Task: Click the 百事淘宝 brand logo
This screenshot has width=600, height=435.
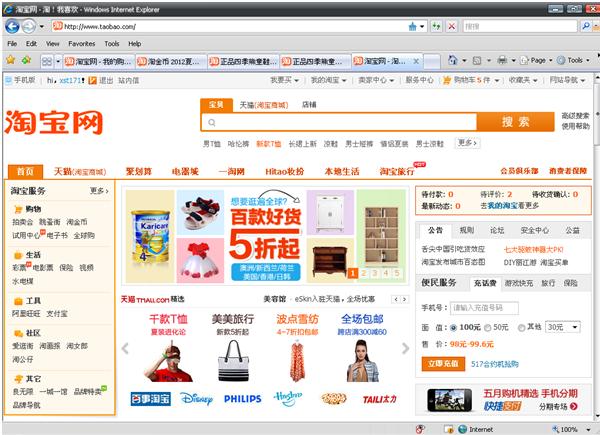Action: pyautogui.click(x=150, y=399)
